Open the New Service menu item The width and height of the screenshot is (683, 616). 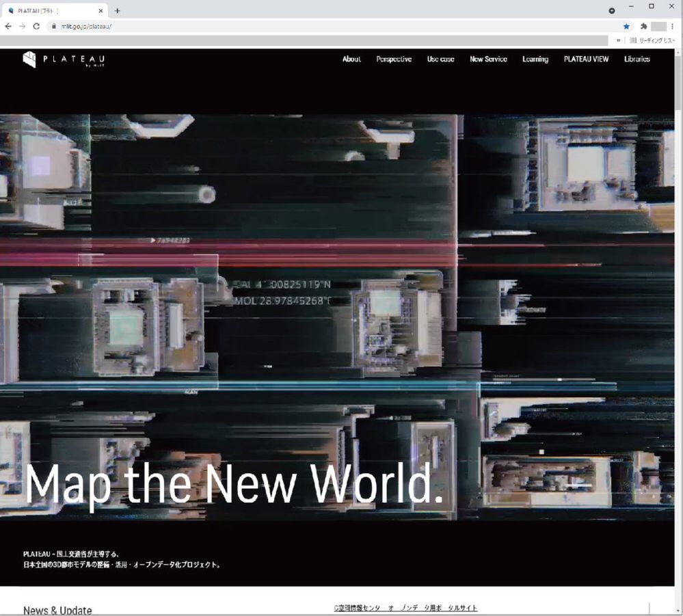coord(488,59)
